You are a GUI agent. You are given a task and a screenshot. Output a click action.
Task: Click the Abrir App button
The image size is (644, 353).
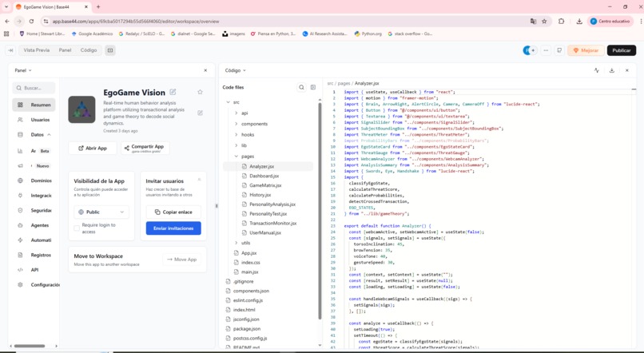click(x=93, y=149)
